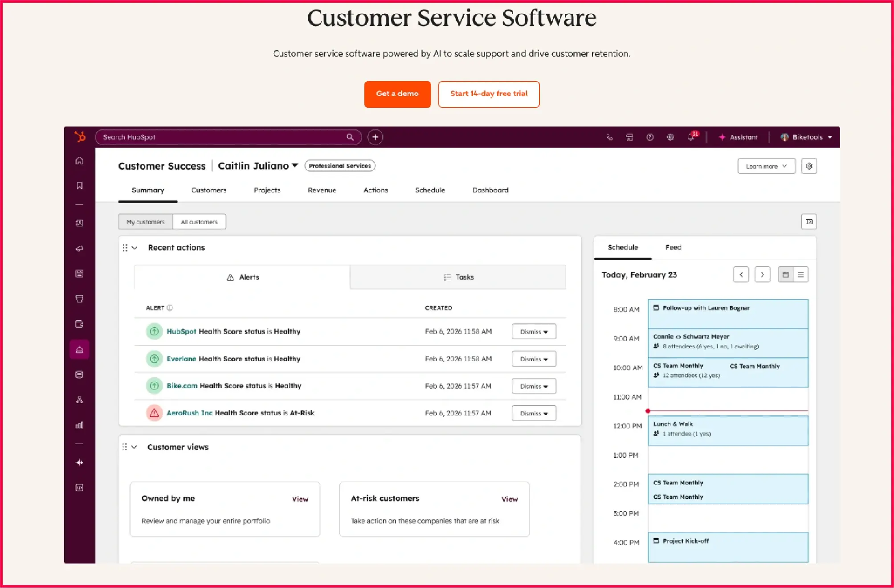Open the sidebar contacts icon
Image resolution: width=894 pixels, height=588 pixels.
[79, 223]
